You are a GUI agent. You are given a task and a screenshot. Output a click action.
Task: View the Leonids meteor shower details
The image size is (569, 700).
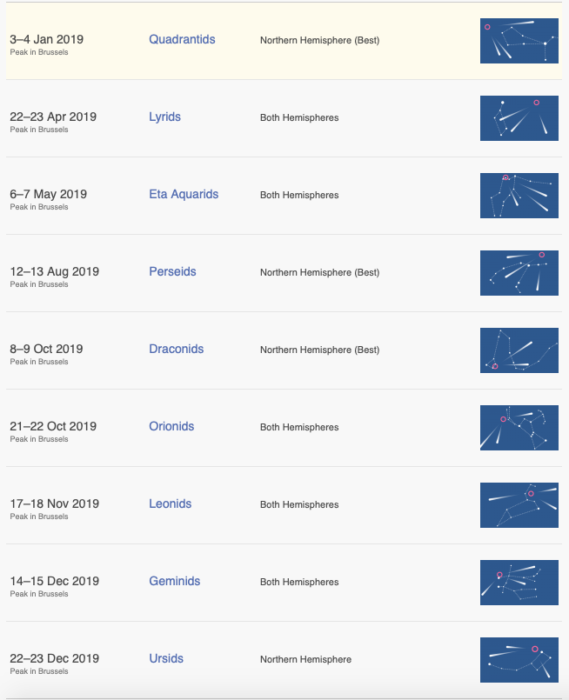170,504
